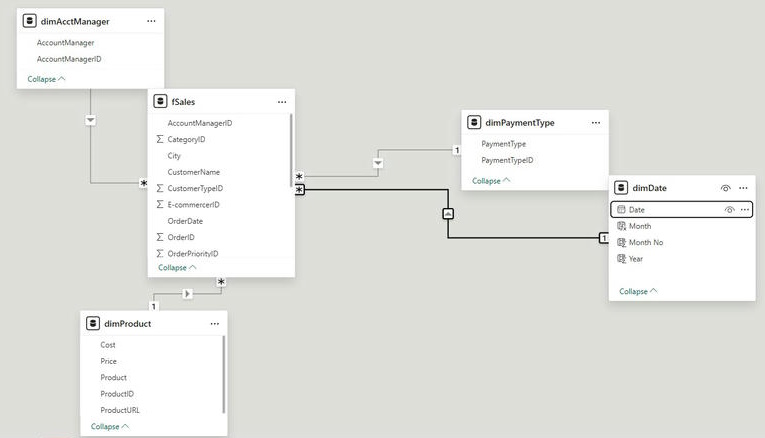Screen dimensions: 765x438
Task: Select the fSales table title
Action: point(183,102)
